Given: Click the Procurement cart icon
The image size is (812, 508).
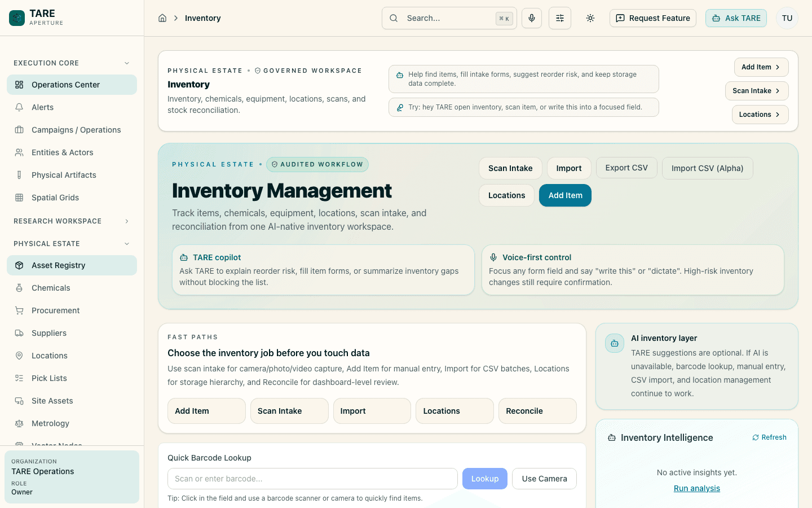Looking at the screenshot, I should pos(19,310).
